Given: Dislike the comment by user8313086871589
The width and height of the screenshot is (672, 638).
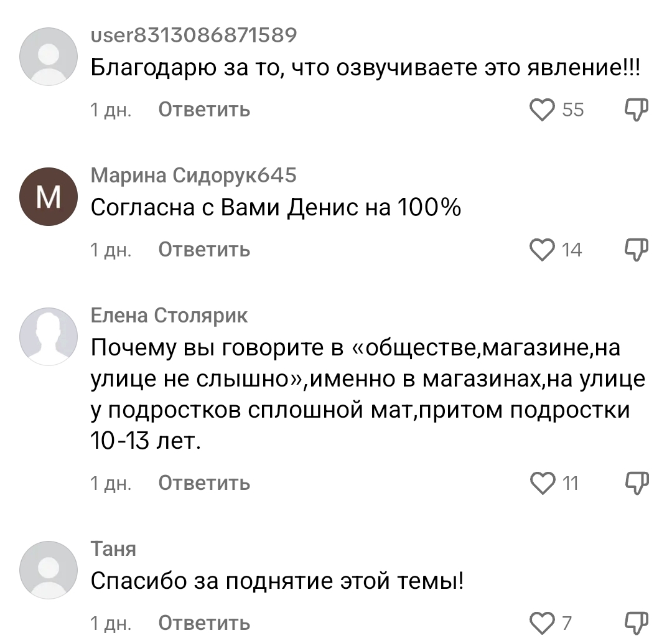Looking at the screenshot, I should [635, 110].
